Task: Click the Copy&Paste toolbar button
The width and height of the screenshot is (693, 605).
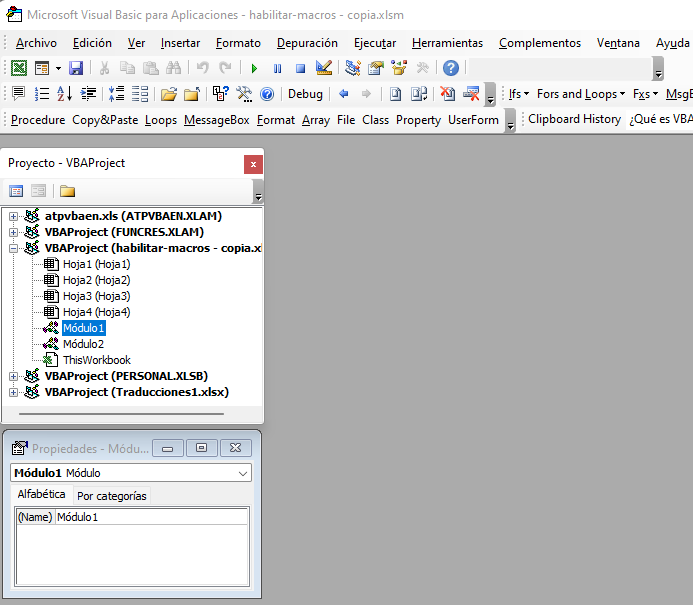Action: [x=105, y=120]
